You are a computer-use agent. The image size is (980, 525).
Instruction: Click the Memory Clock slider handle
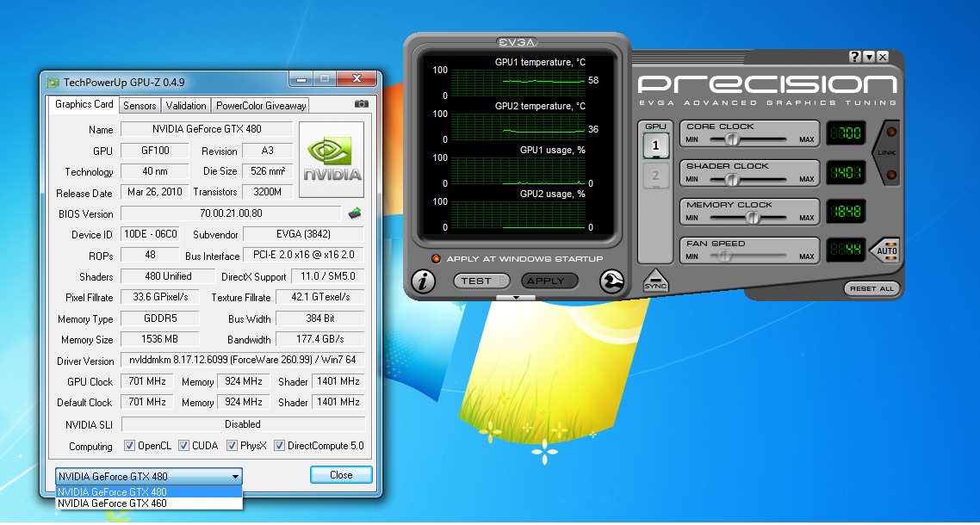pos(754,218)
